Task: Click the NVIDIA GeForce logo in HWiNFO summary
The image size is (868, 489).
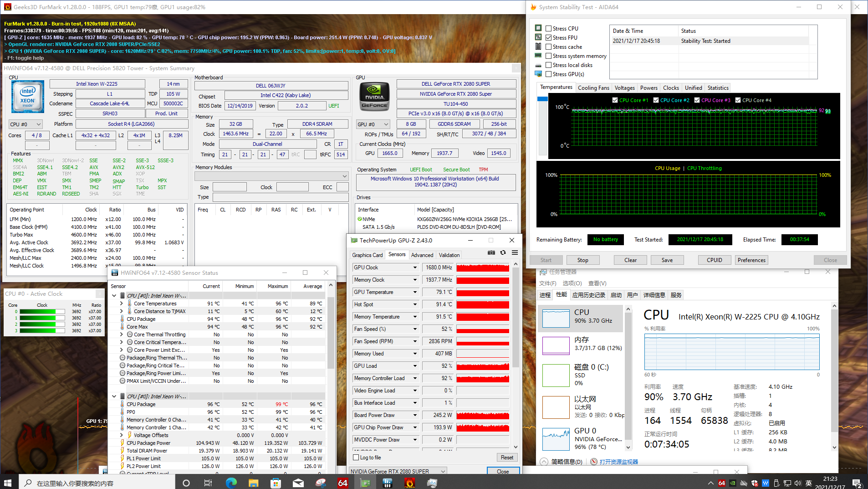Action: (x=374, y=97)
